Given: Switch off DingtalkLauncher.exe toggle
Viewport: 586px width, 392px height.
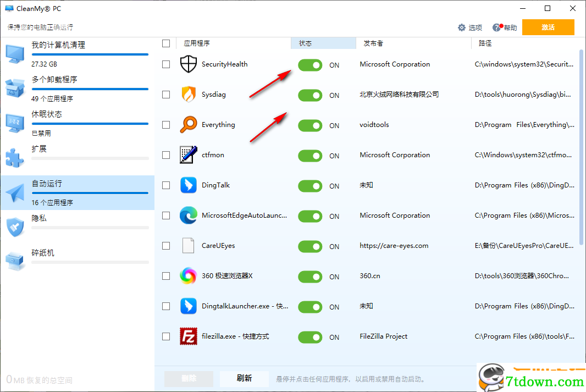Looking at the screenshot, I should [x=310, y=307].
